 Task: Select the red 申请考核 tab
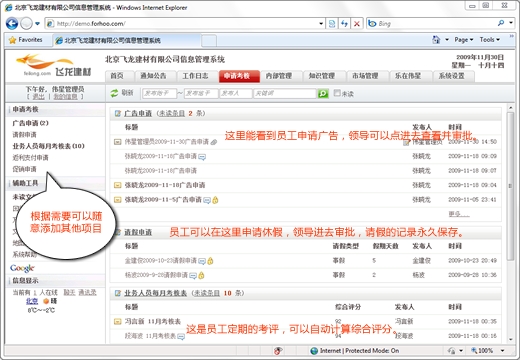pyautogui.click(x=239, y=76)
